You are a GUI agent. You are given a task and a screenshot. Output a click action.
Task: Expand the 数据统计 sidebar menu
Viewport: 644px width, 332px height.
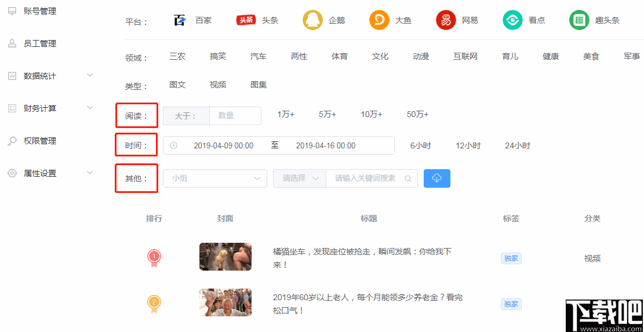pos(90,75)
